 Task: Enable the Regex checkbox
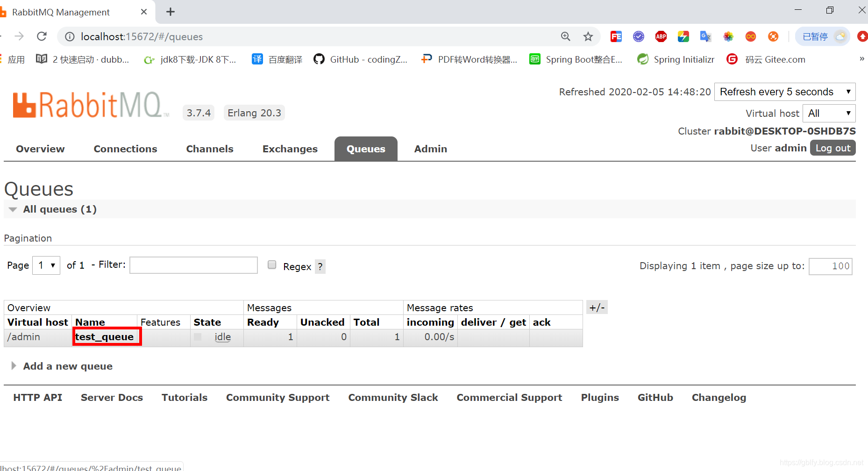[x=272, y=264]
